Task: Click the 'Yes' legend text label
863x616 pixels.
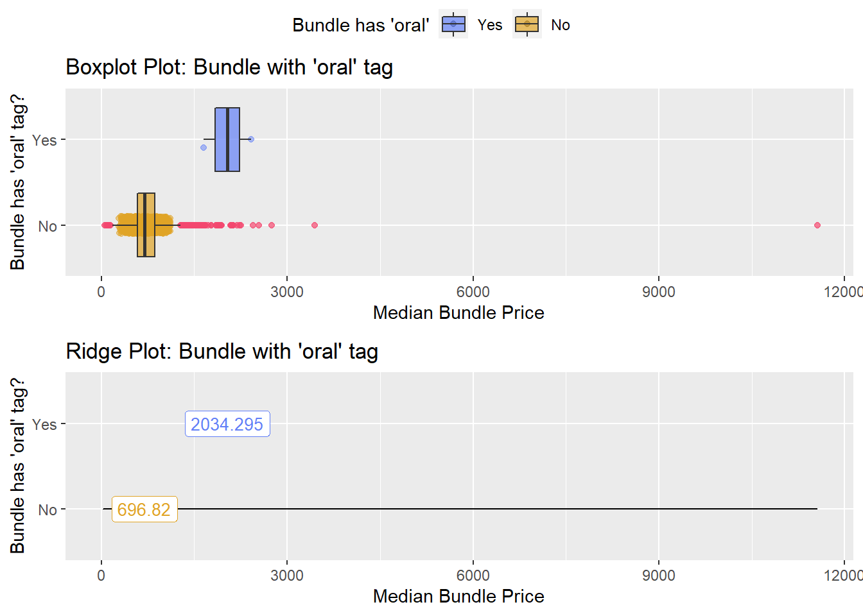Action: [x=490, y=25]
